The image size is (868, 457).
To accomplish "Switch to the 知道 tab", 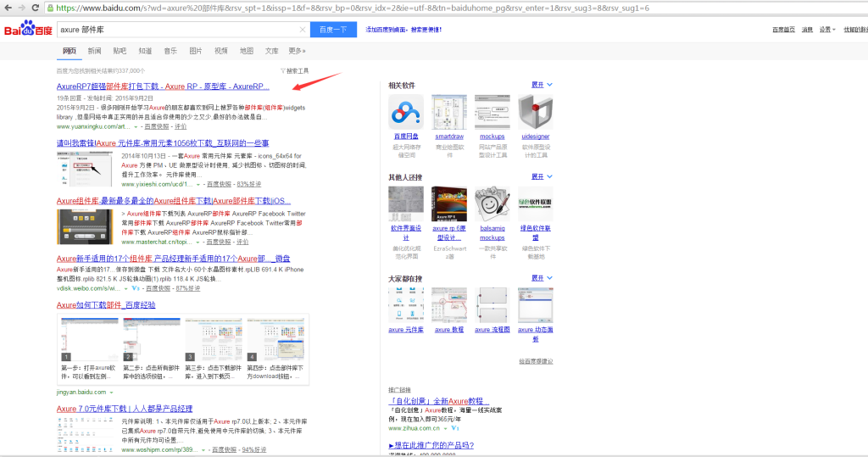I will pos(145,51).
